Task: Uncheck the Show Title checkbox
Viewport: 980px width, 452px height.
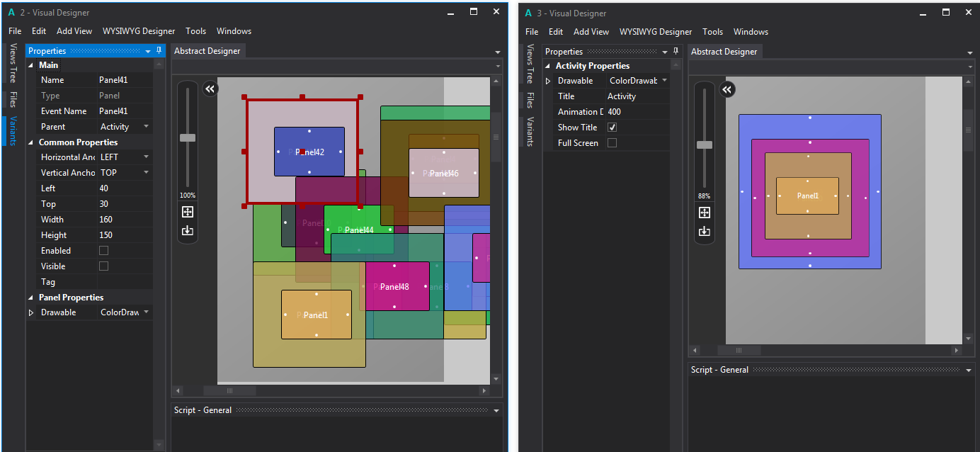Action: point(612,128)
